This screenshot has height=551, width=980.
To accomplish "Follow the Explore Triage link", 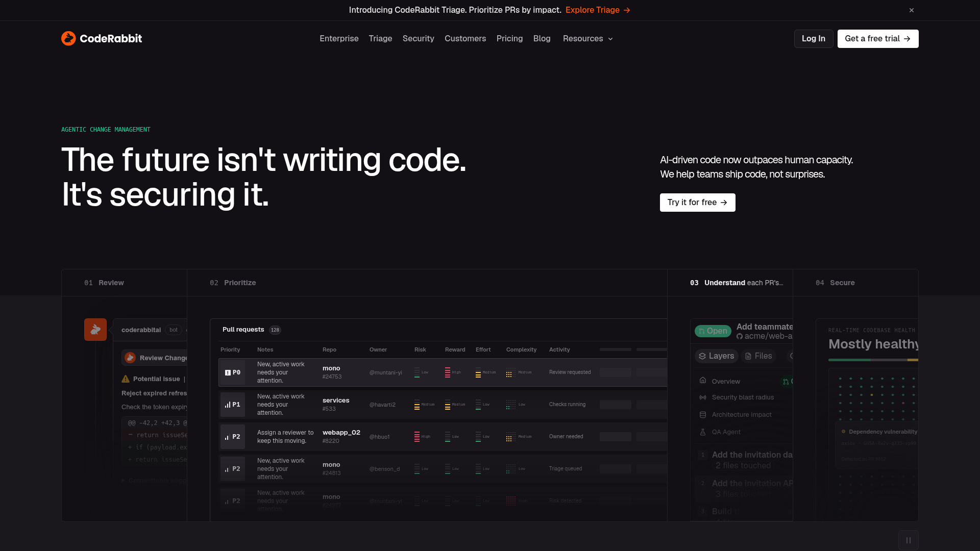I will (598, 10).
